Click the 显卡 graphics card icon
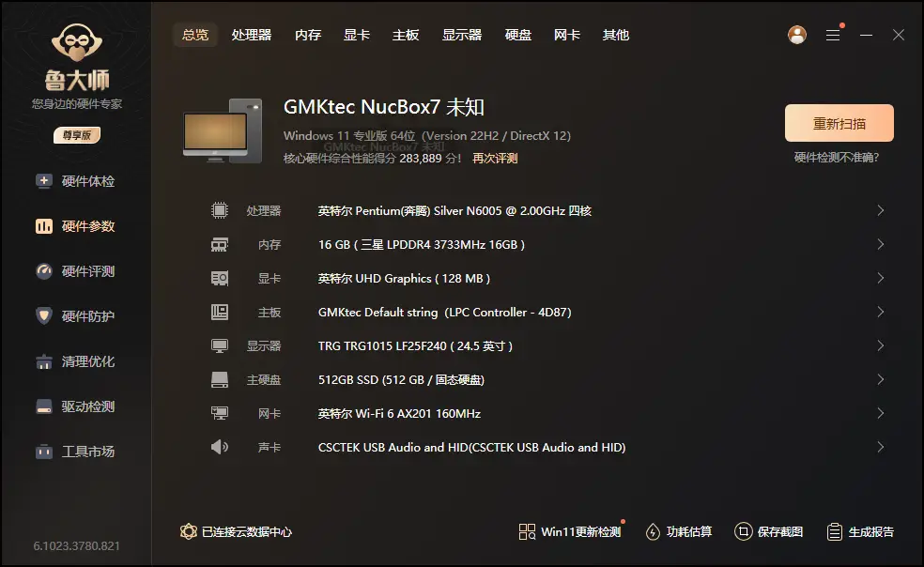 point(219,278)
